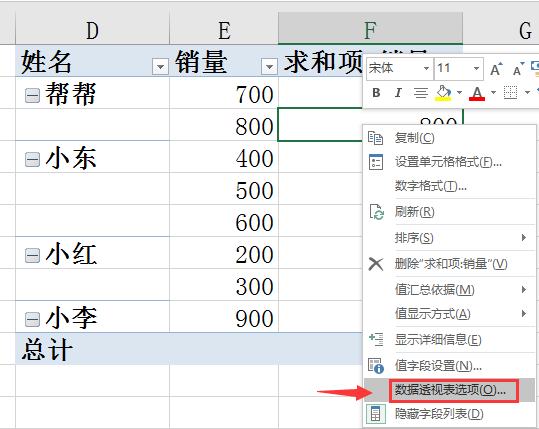Click the borders icon in mini toolbar
The image size is (539, 429).
click(510, 92)
